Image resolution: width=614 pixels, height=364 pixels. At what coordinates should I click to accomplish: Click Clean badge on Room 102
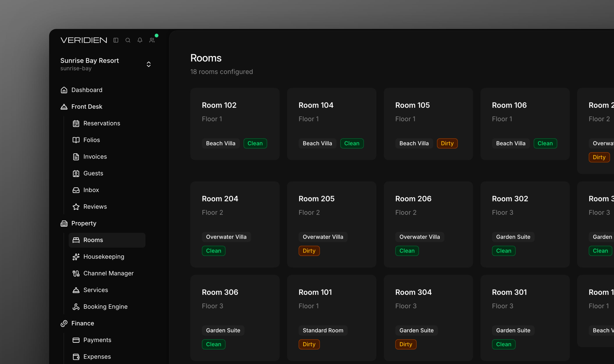click(255, 143)
